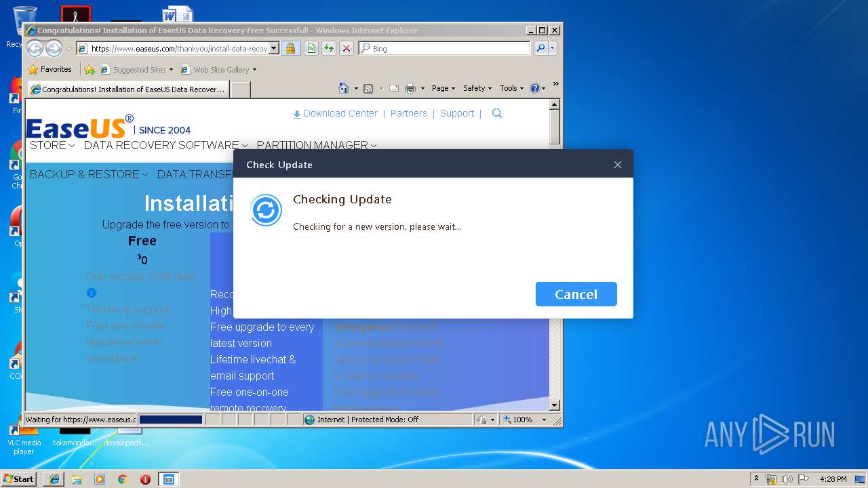
Task: Click into the Bing search box
Action: pos(445,48)
